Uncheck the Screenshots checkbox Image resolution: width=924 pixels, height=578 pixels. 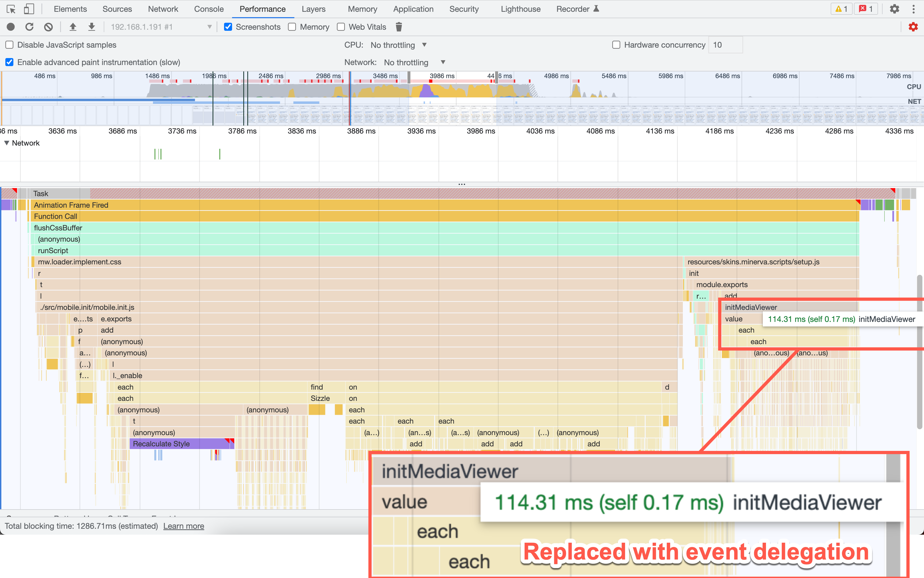click(228, 27)
